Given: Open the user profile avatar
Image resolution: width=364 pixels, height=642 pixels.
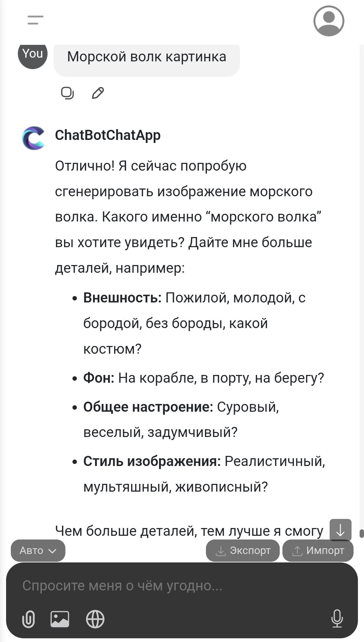Looking at the screenshot, I should click(x=329, y=21).
